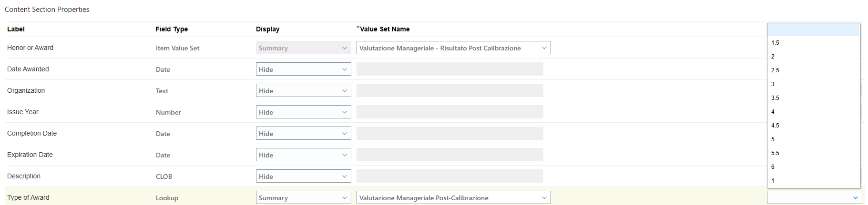Choose option 4.5 in the dropdown list
Screen dimensions: 868x205
pos(813,126)
